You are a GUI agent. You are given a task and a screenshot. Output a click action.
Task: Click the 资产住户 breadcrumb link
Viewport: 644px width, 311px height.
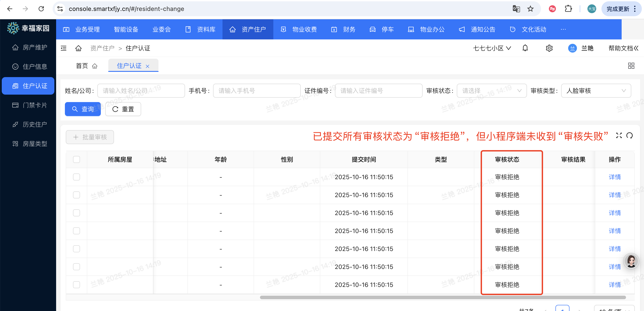coord(102,48)
